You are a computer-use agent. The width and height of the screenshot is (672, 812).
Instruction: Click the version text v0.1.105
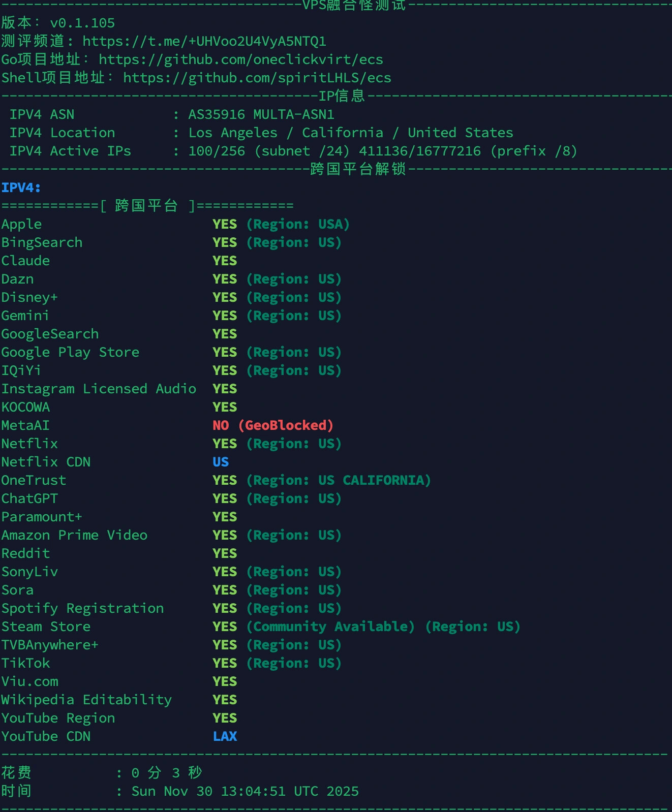click(82, 23)
